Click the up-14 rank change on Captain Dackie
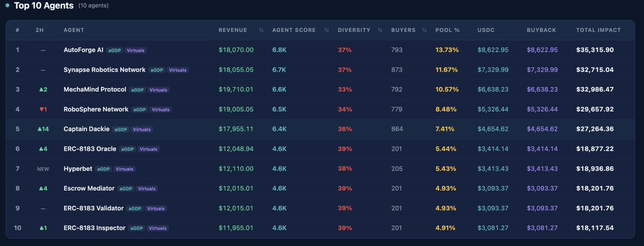644x246 pixels. (x=43, y=129)
